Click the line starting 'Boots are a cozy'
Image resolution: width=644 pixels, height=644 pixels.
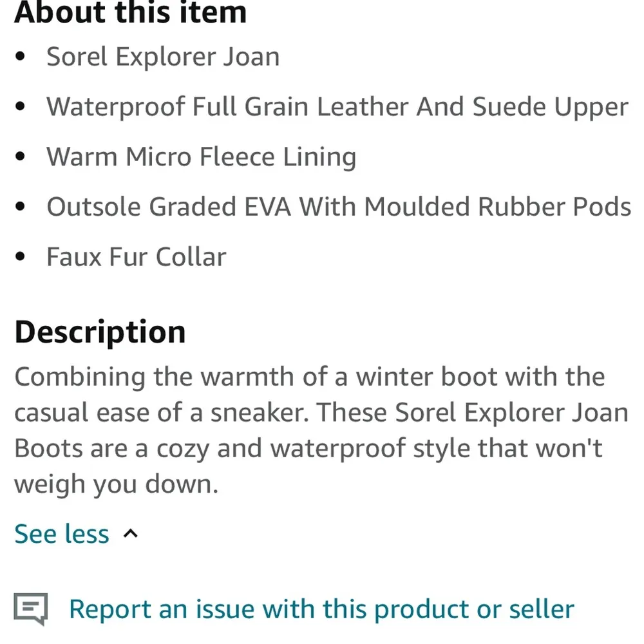(308, 448)
